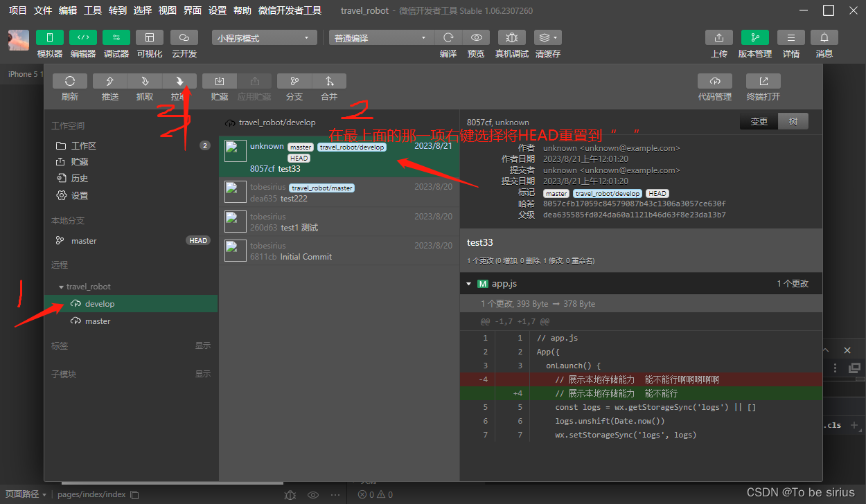Click the 代码管理 code management button

(x=715, y=81)
